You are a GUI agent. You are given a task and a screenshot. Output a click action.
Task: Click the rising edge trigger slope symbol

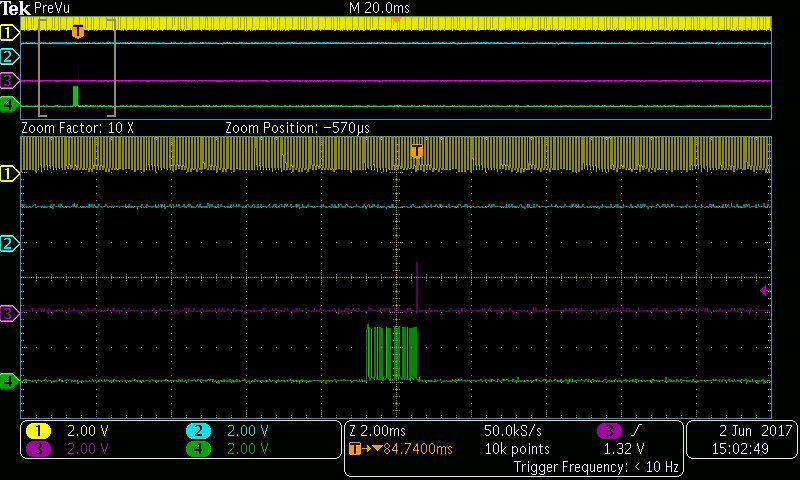click(x=636, y=431)
